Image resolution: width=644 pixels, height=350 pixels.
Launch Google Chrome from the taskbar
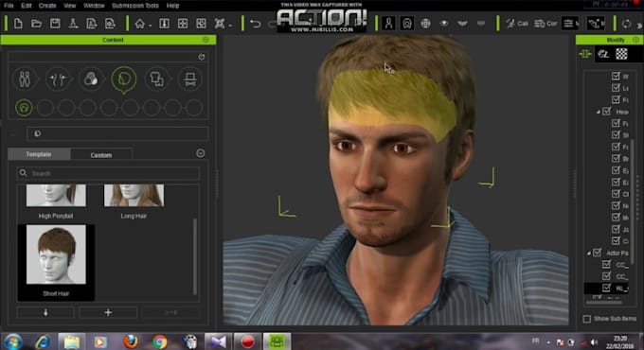[160, 341]
